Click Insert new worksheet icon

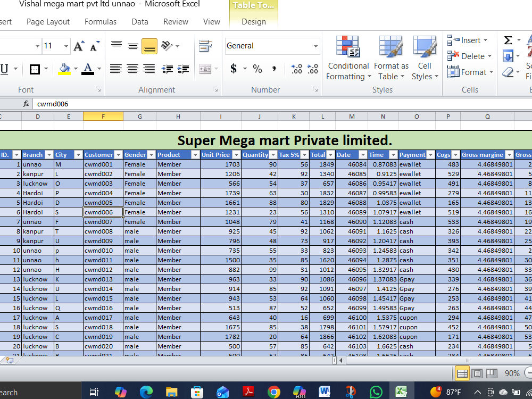pyautogui.click(x=10, y=360)
